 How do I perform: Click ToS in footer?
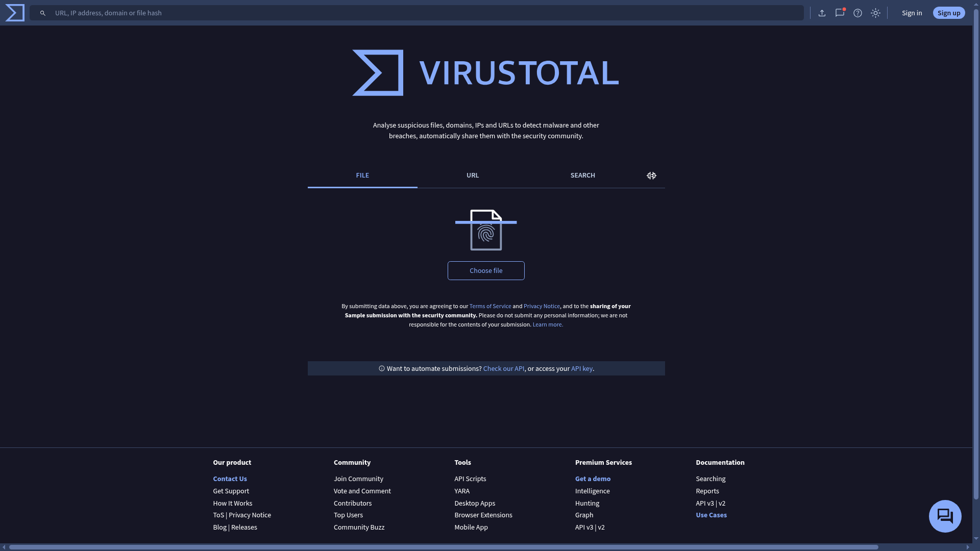coord(218,515)
